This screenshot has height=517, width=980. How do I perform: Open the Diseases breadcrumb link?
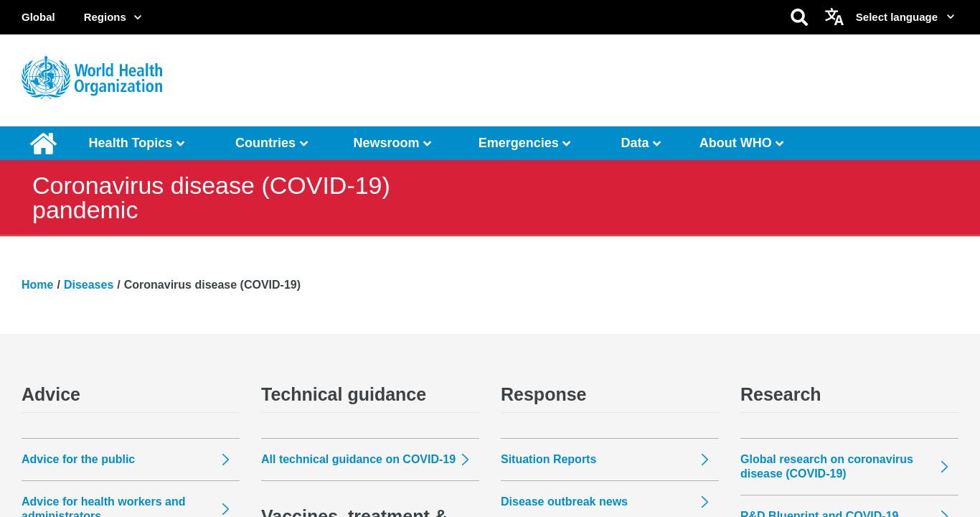click(88, 284)
